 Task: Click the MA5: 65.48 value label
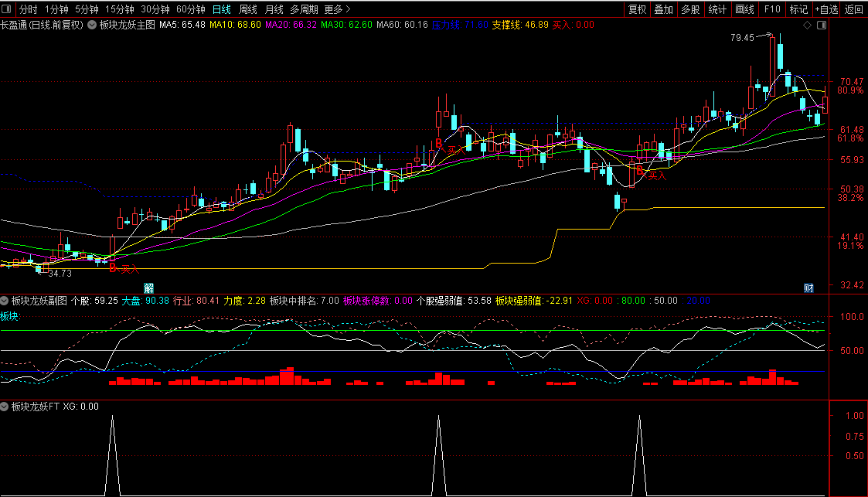[182, 25]
